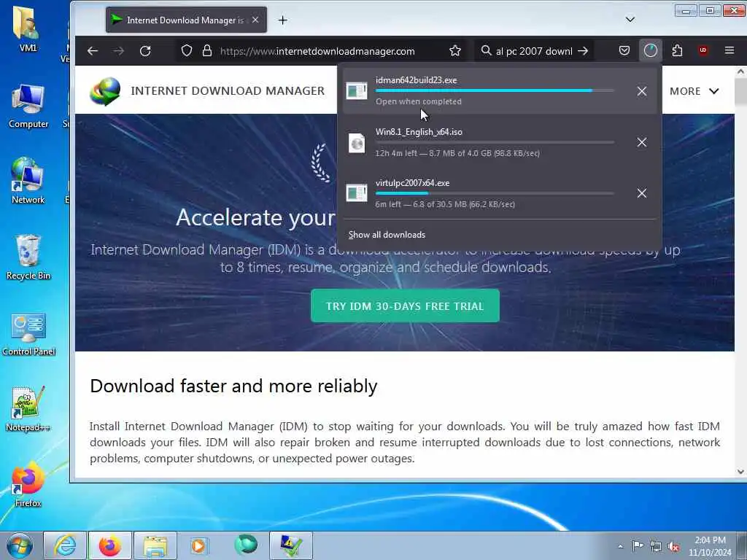Screen dimensions: 747x560
Task: Open Windows Media Player taskbar icon
Action: (198, 545)
